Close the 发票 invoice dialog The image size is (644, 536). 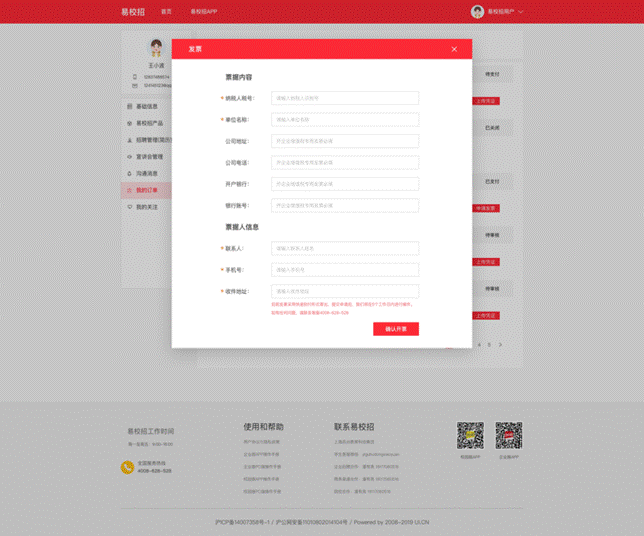[x=454, y=49]
